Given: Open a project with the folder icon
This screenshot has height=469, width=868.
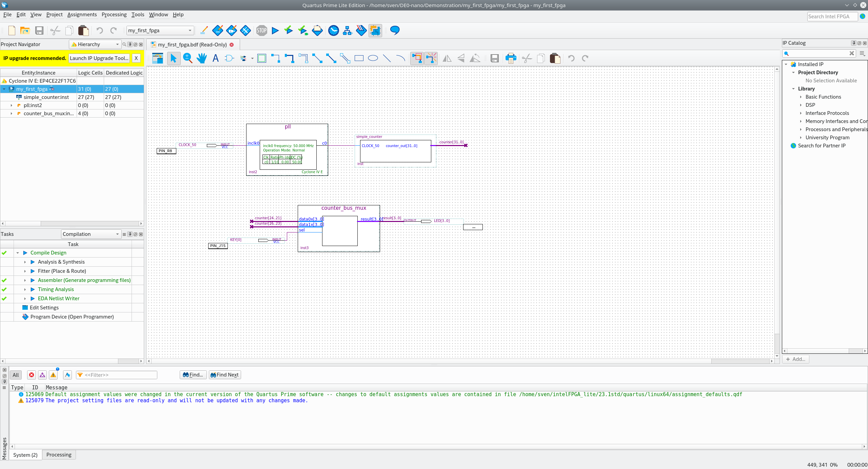Looking at the screenshot, I should tap(25, 30).
